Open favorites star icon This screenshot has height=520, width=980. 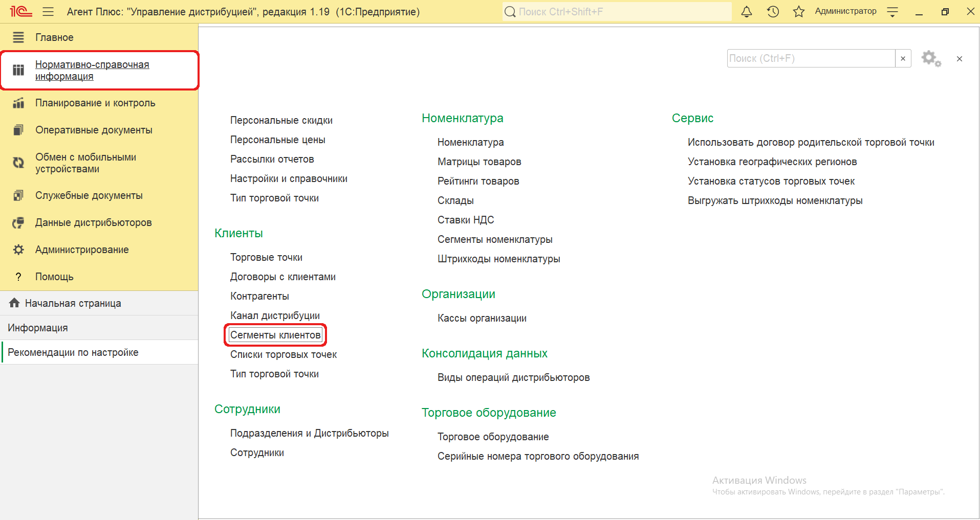click(x=799, y=11)
